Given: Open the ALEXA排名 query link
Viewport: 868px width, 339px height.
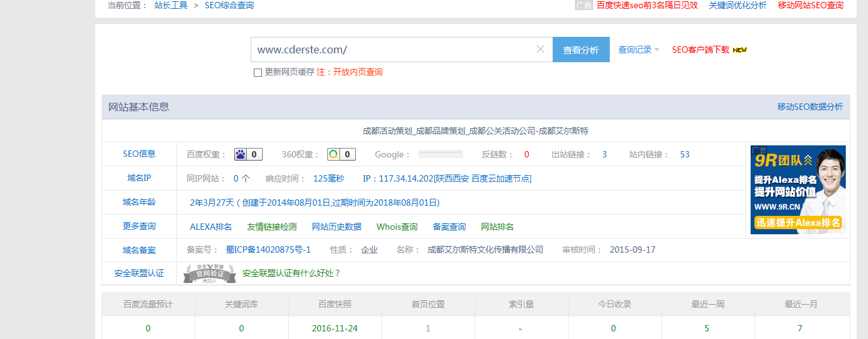Looking at the screenshot, I should [x=211, y=227].
